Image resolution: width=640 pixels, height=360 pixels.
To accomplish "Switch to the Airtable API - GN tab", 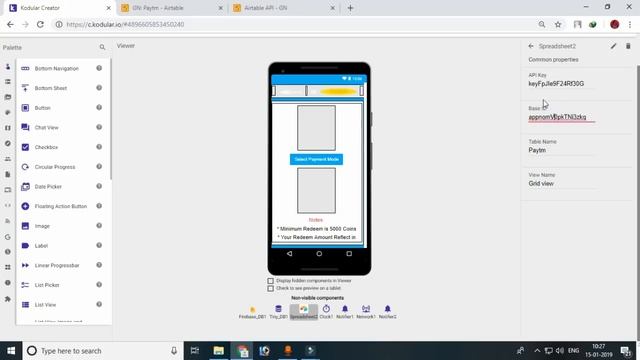I will click(284, 8).
